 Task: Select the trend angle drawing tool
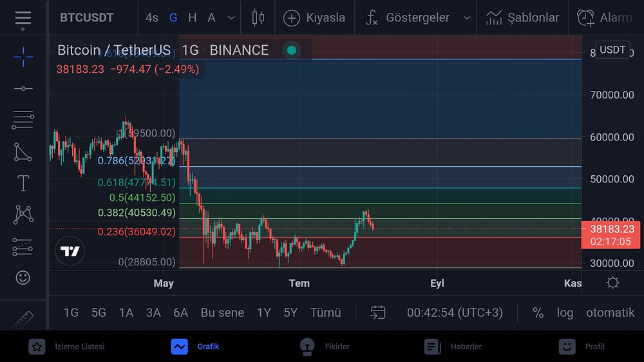(23, 152)
